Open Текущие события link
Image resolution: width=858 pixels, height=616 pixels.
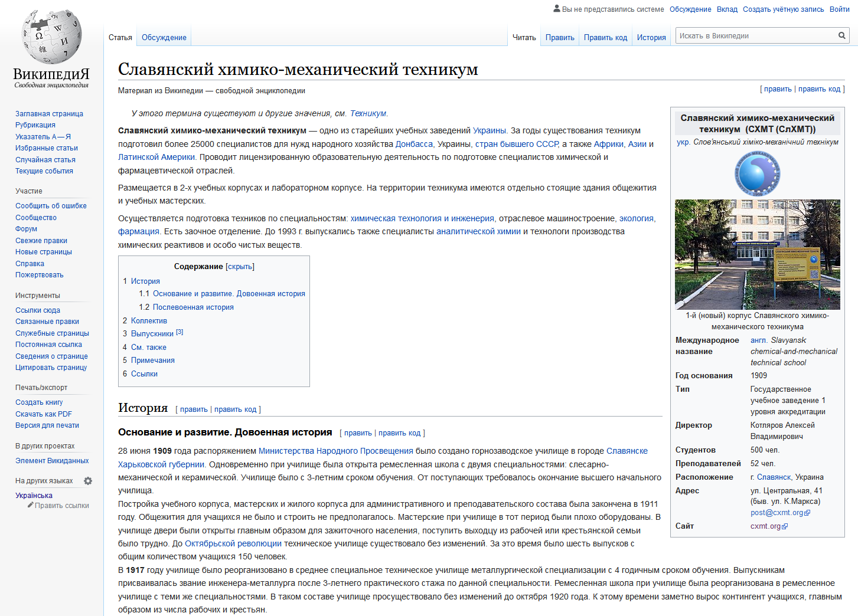[44, 171]
